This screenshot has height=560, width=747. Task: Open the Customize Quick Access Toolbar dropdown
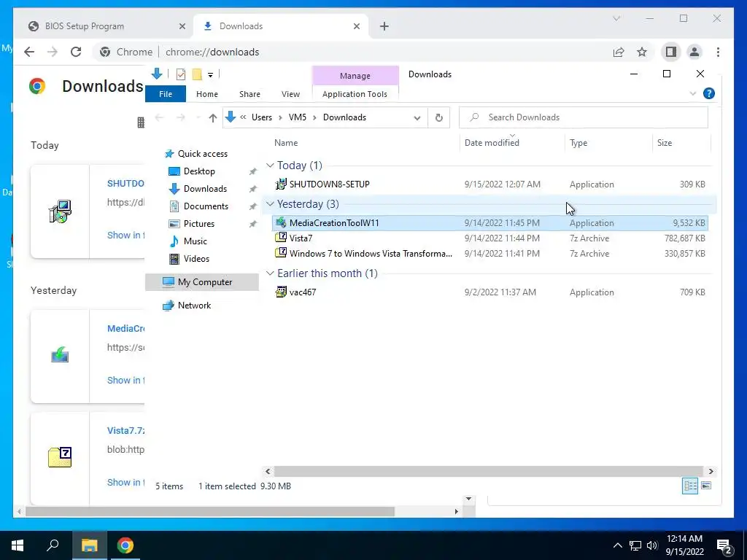(210, 75)
